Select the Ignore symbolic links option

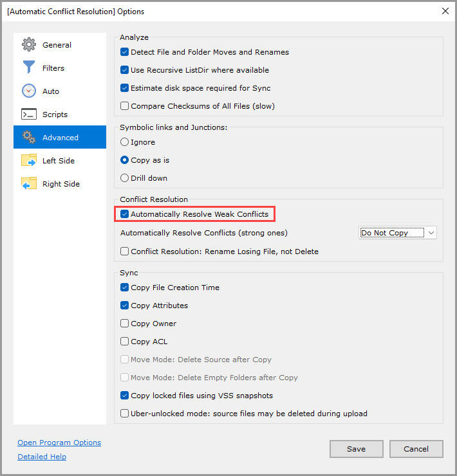click(x=124, y=142)
